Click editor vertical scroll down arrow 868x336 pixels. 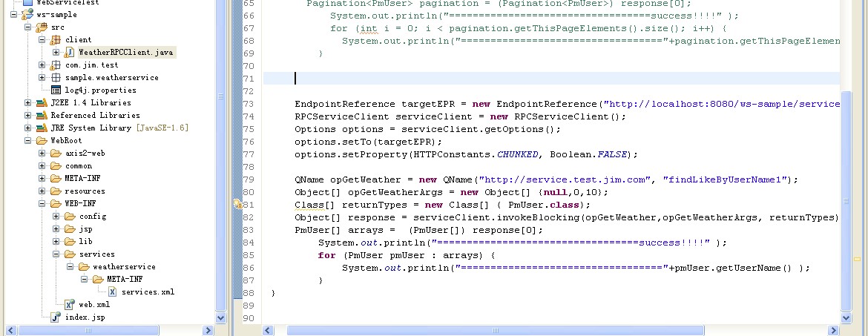point(846,318)
